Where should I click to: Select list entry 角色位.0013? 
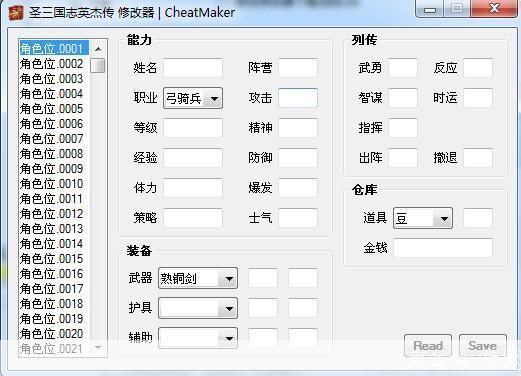(54, 229)
